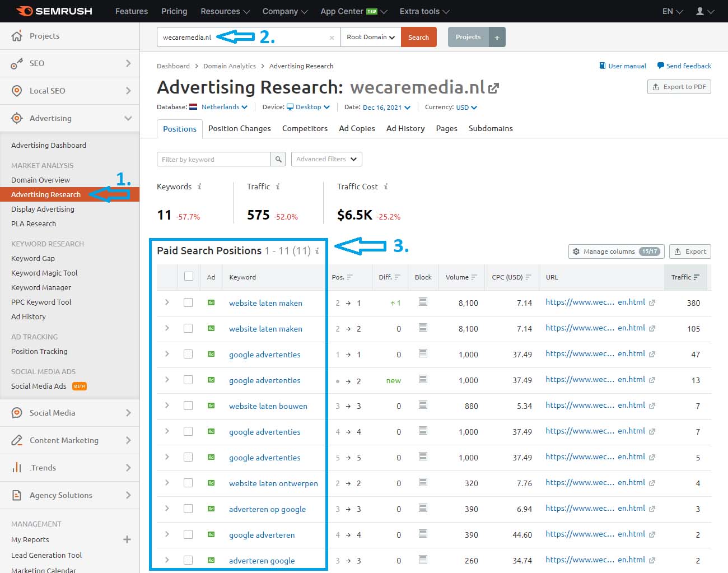Clear the domain search field with X
This screenshot has height=573, width=728.
(332, 38)
